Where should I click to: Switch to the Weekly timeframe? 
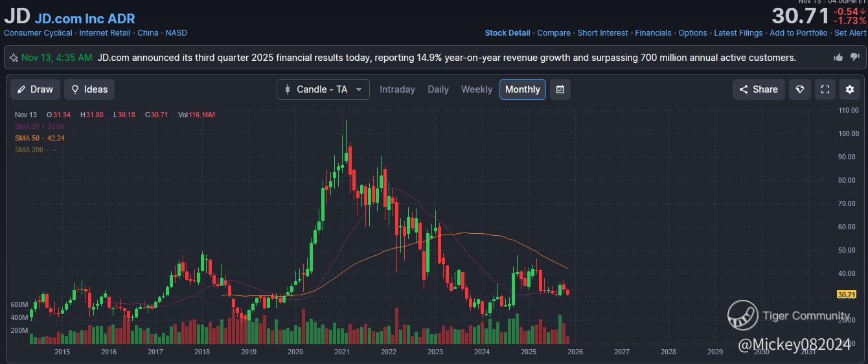click(477, 89)
